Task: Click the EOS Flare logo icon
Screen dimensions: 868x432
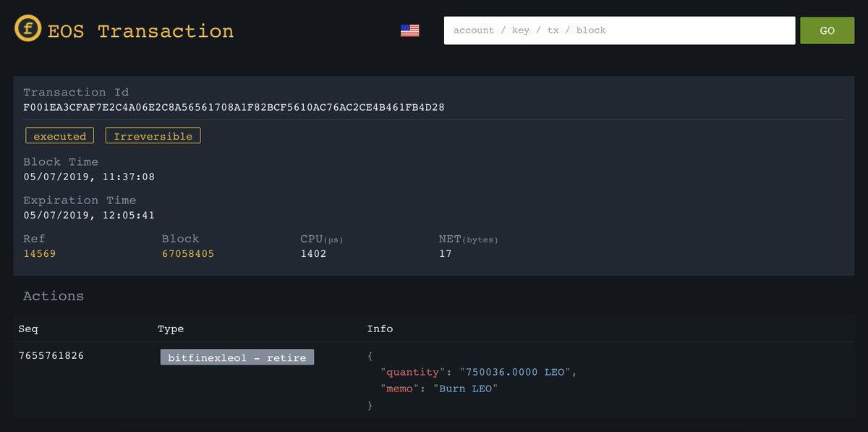Action: coord(28,29)
